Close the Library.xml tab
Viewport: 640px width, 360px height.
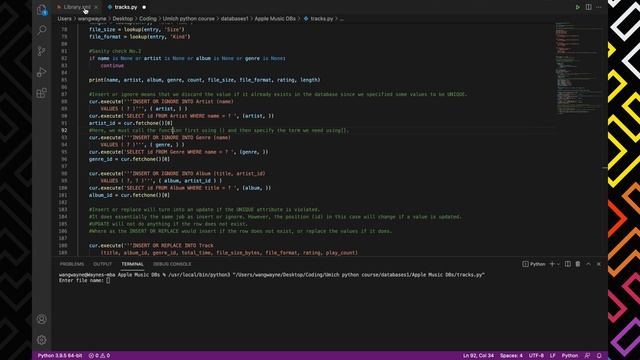(x=96, y=7)
